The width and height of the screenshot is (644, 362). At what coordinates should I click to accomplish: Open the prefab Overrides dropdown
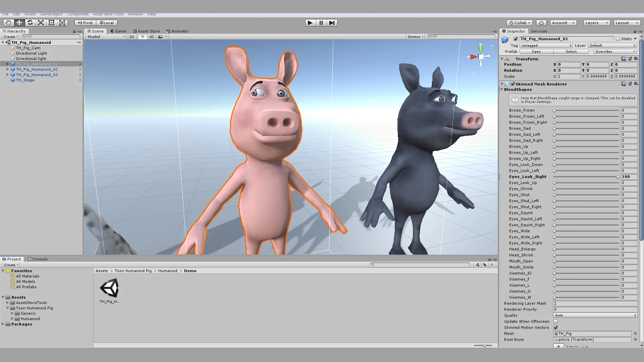[x=615, y=51]
